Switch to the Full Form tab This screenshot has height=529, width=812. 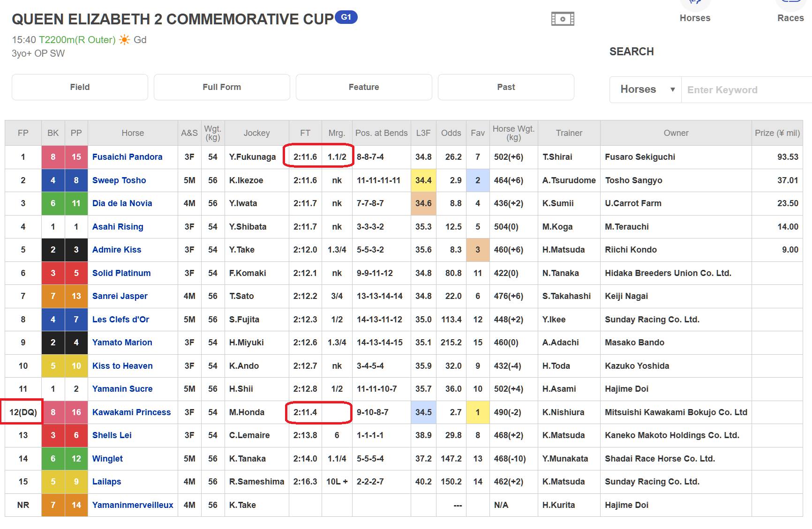[222, 87]
